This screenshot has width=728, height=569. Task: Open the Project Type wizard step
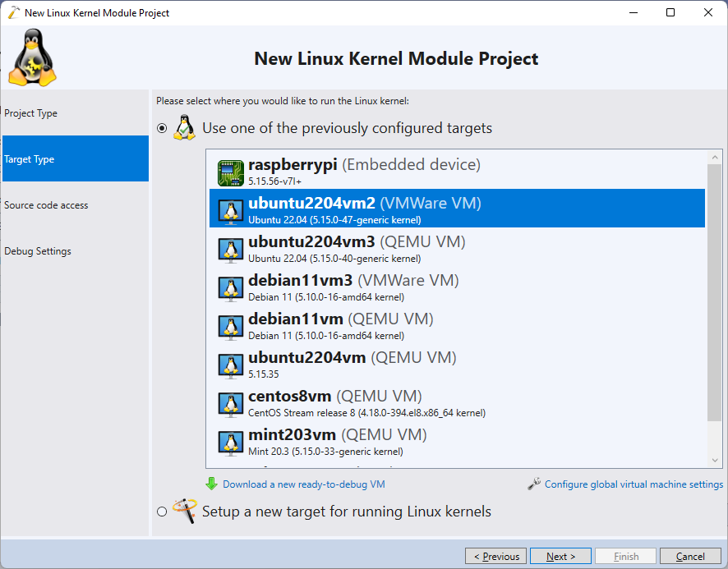[31, 113]
